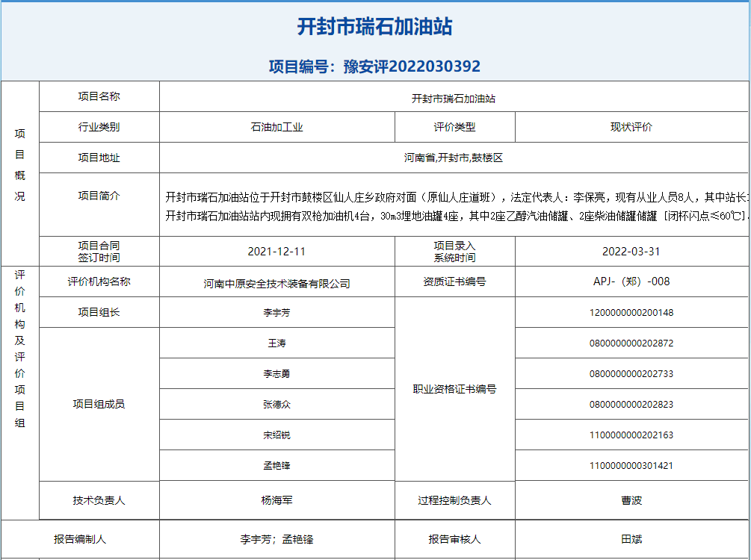
Task: Select technical lead name 杨海军
Action: (276, 500)
